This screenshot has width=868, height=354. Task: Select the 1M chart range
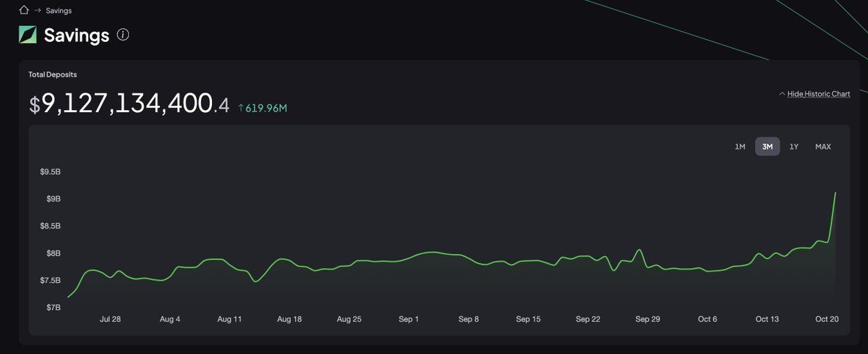point(740,146)
